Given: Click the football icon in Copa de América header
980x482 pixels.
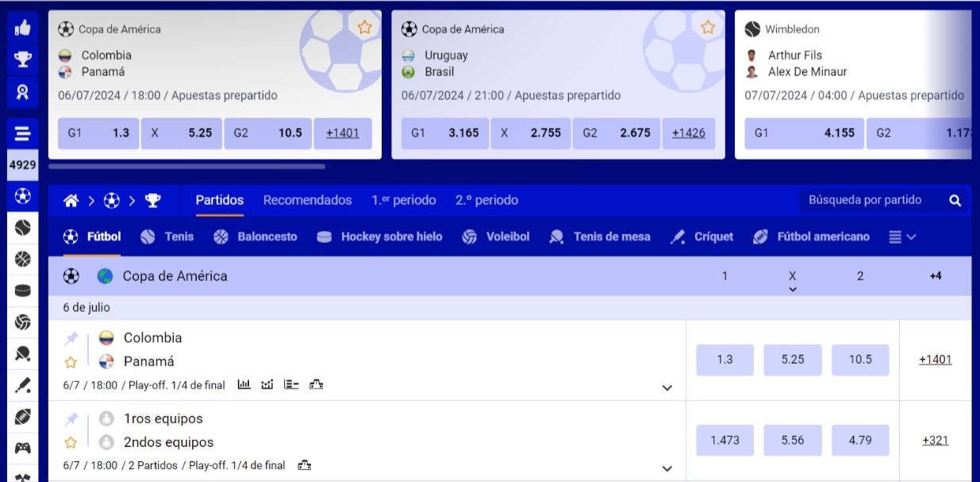Looking at the screenshot, I should 71,276.
